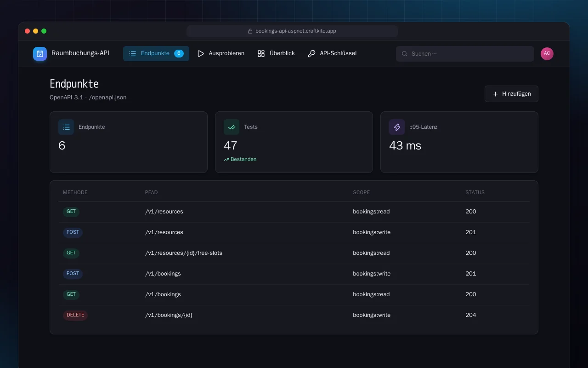Click the badge showing 6 on Endpunkte tab
588x368 pixels.
(179, 53)
